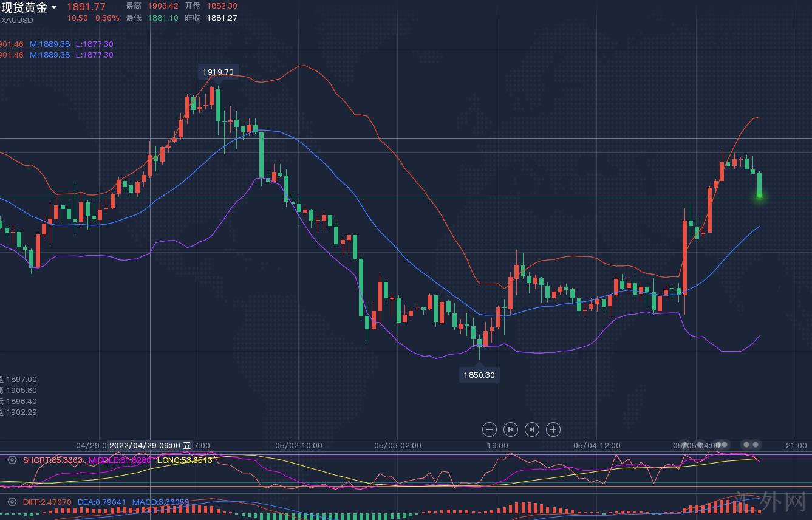The height and width of the screenshot is (520, 812).
Task: Click the 1850.30 low price label
Action: tap(479, 375)
